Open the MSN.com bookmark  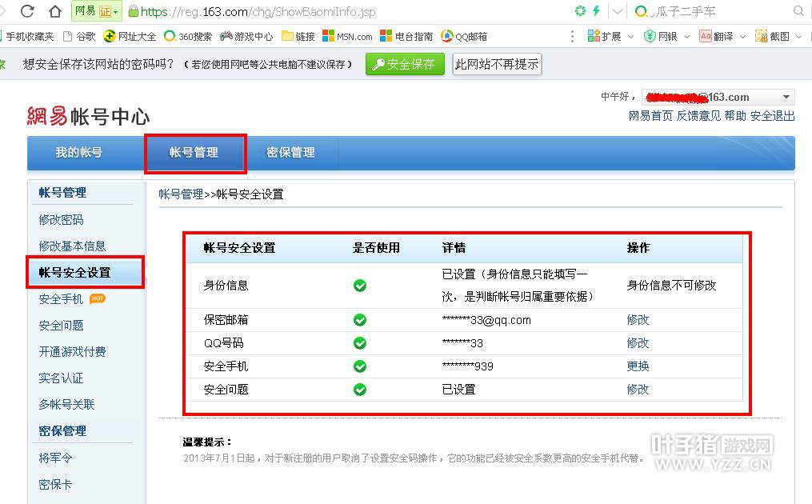point(347,36)
